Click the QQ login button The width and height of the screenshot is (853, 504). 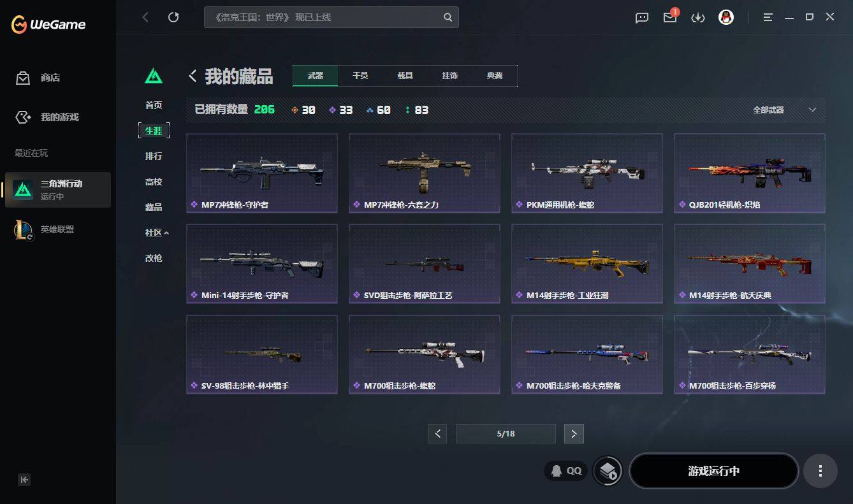click(x=566, y=471)
